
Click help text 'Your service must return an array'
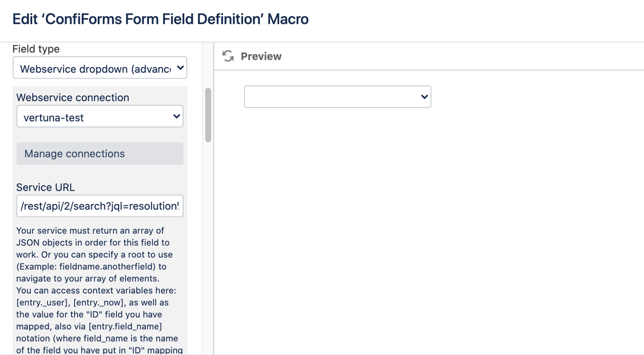click(90, 231)
